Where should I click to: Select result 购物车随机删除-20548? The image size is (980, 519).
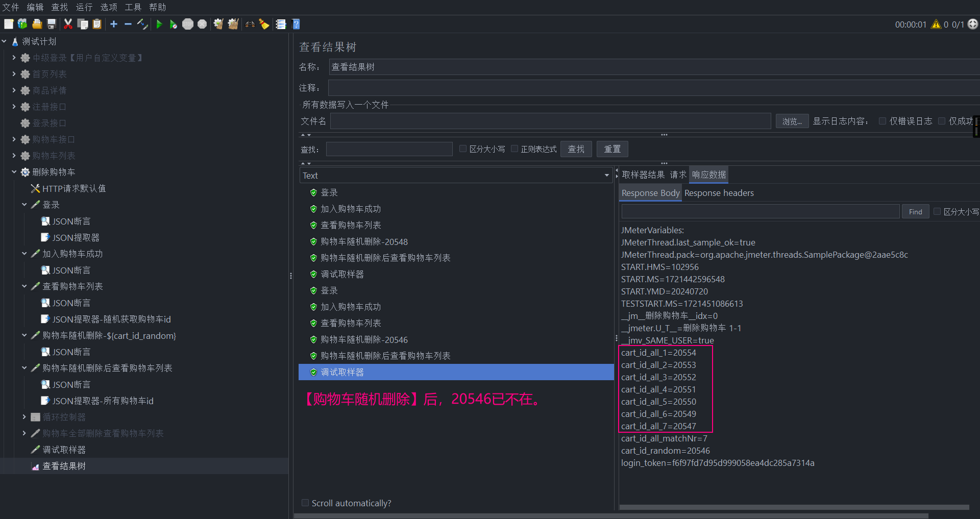(x=364, y=241)
